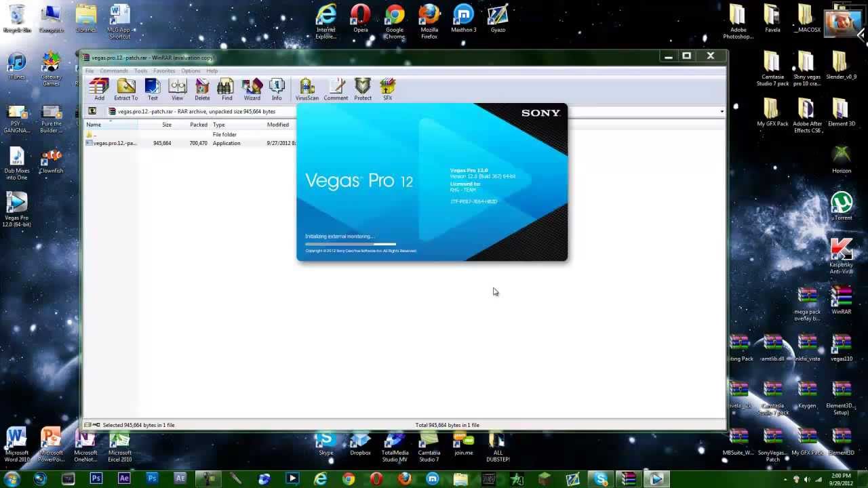Open the Options menu

(191, 70)
